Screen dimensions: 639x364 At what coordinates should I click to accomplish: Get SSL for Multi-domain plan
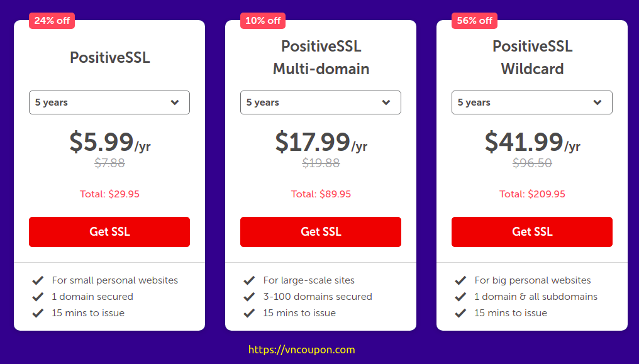321,232
